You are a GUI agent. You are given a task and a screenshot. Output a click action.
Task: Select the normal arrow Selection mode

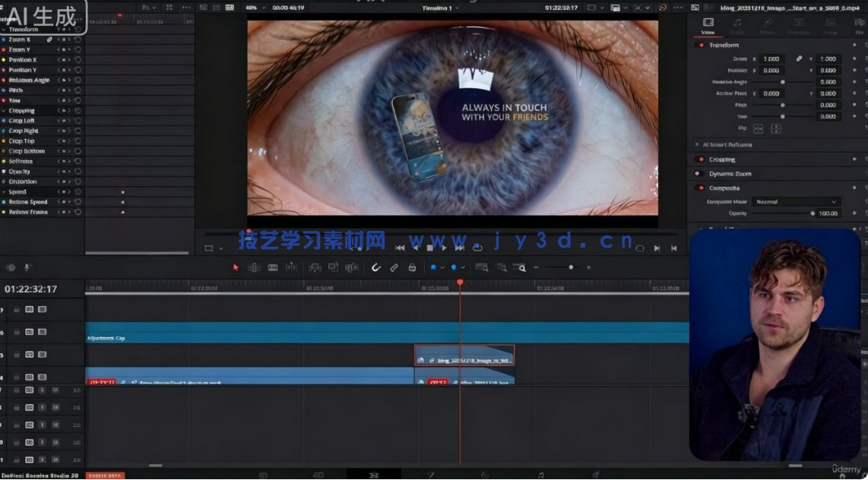pos(235,267)
